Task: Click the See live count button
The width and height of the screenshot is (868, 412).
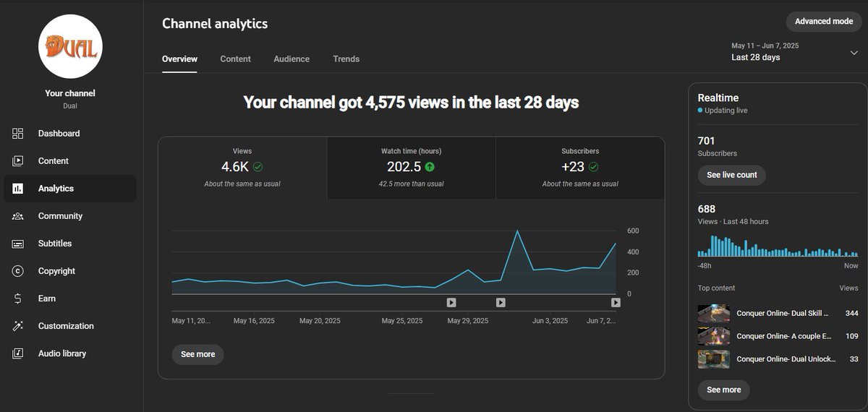Action: click(731, 175)
